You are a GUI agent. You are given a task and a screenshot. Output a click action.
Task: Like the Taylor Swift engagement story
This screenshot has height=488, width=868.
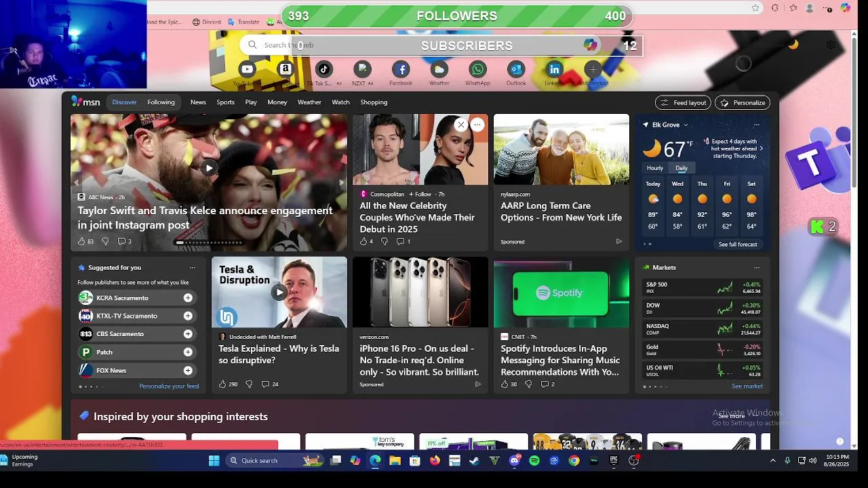[x=81, y=241]
